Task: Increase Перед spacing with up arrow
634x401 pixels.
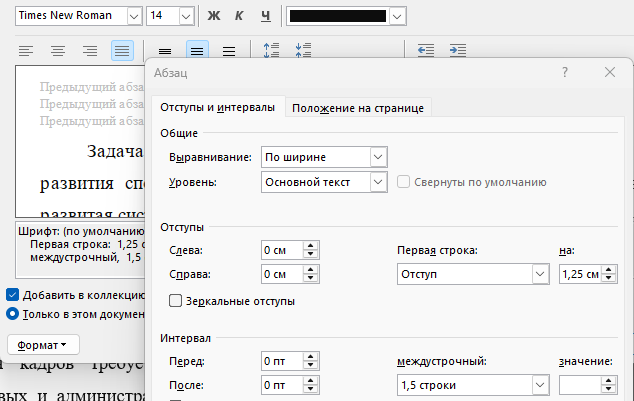Action: 311,357
